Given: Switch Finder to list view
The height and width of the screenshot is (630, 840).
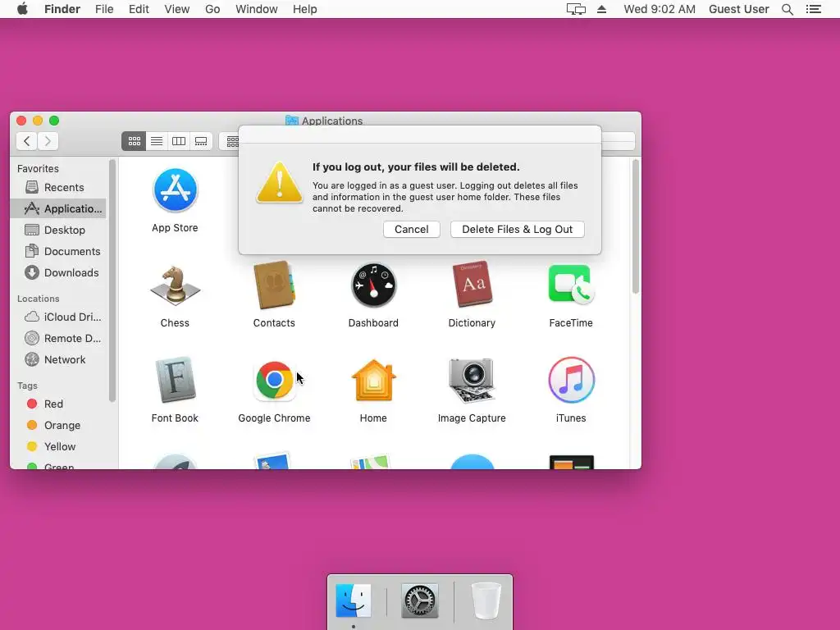Looking at the screenshot, I should point(157,141).
